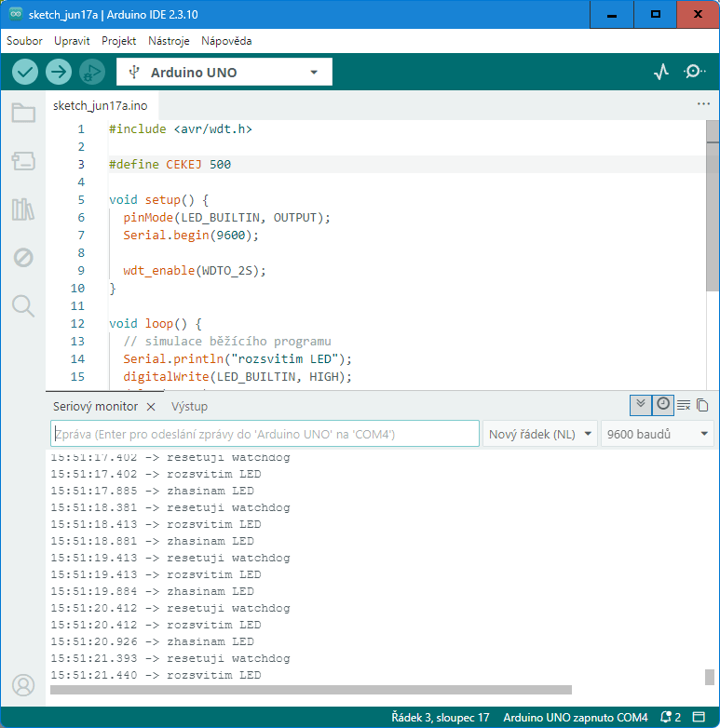Open Boards Manager in the sidebar
The width and height of the screenshot is (720, 728).
(23, 161)
